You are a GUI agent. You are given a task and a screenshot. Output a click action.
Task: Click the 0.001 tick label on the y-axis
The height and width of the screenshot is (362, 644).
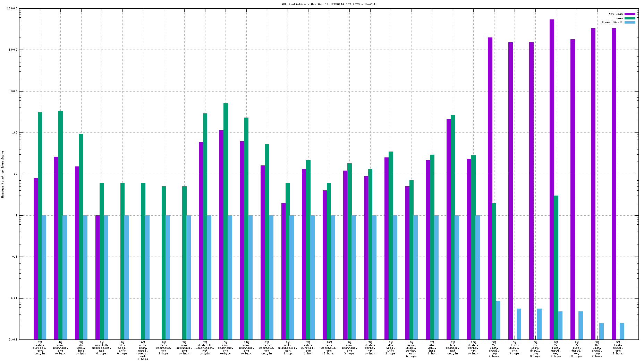pyautogui.click(x=13, y=339)
